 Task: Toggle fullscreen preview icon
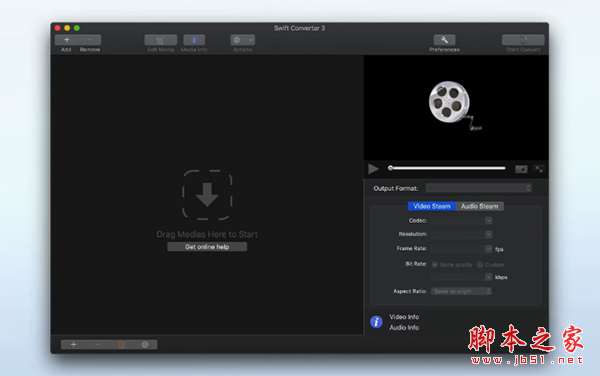click(x=539, y=169)
